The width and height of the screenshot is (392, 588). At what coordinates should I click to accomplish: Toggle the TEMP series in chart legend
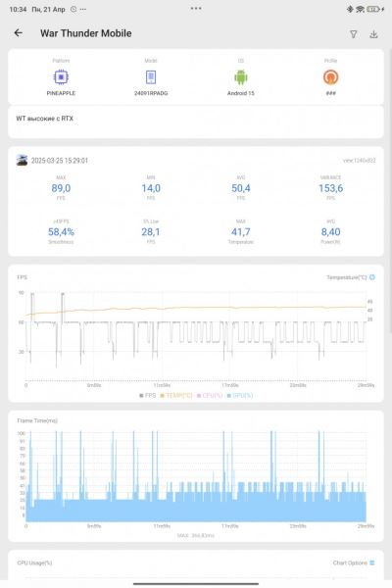click(x=176, y=395)
